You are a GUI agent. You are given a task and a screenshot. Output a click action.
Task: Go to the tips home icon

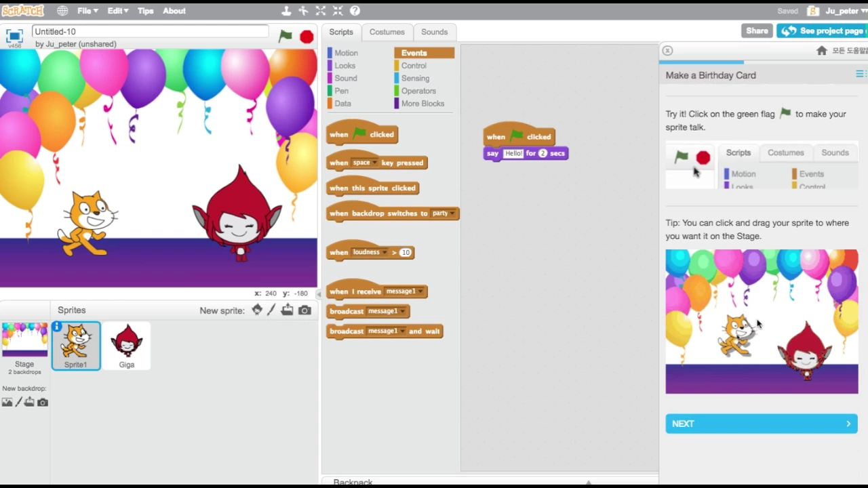point(822,51)
